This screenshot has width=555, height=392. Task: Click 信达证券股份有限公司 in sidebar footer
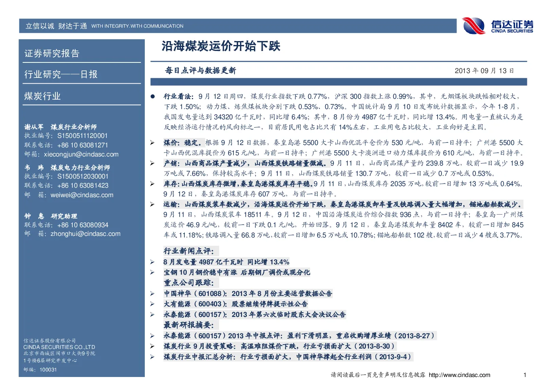[49, 341]
